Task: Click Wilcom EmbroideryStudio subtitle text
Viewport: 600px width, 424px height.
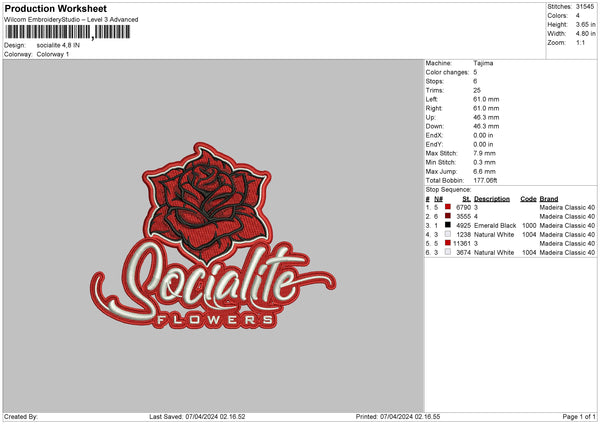Action: [x=71, y=20]
